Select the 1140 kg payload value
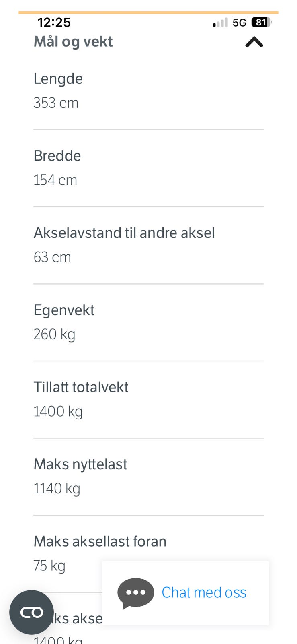 57,489
